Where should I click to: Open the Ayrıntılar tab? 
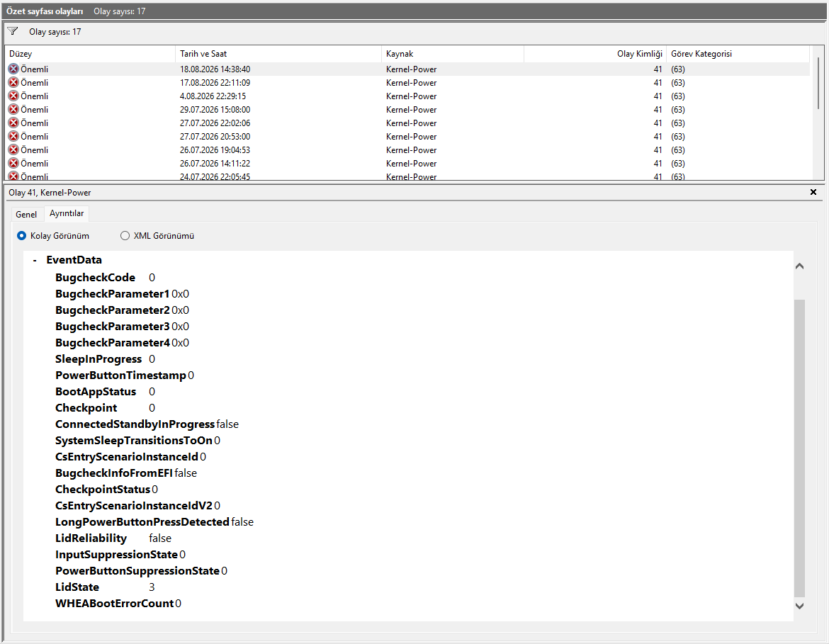click(x=67, y=213)
